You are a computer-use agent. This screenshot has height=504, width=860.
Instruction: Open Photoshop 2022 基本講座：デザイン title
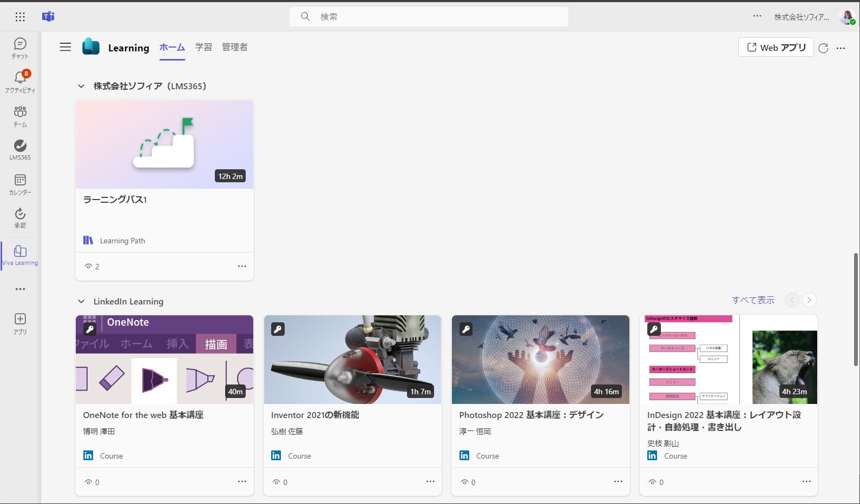531,415
